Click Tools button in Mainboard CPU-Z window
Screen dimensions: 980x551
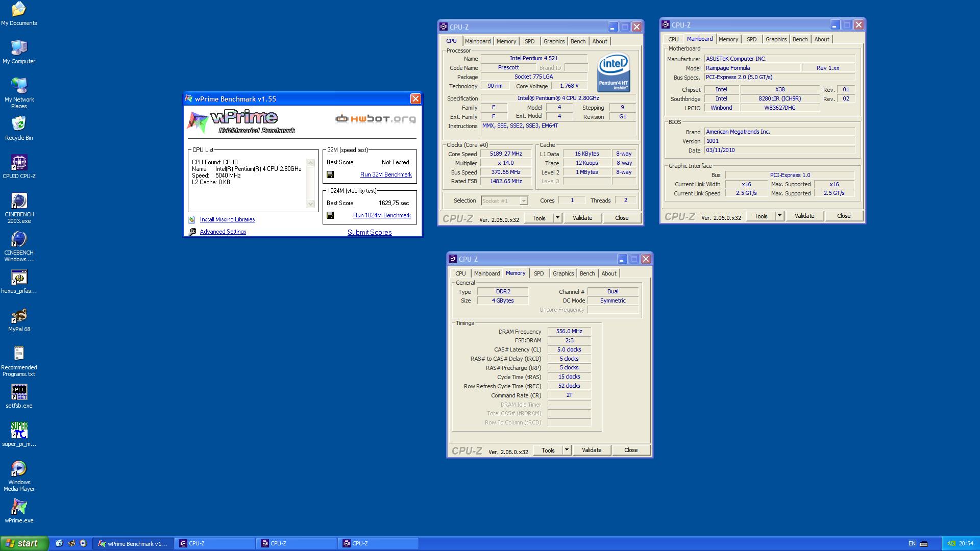(x=761, y=216)
